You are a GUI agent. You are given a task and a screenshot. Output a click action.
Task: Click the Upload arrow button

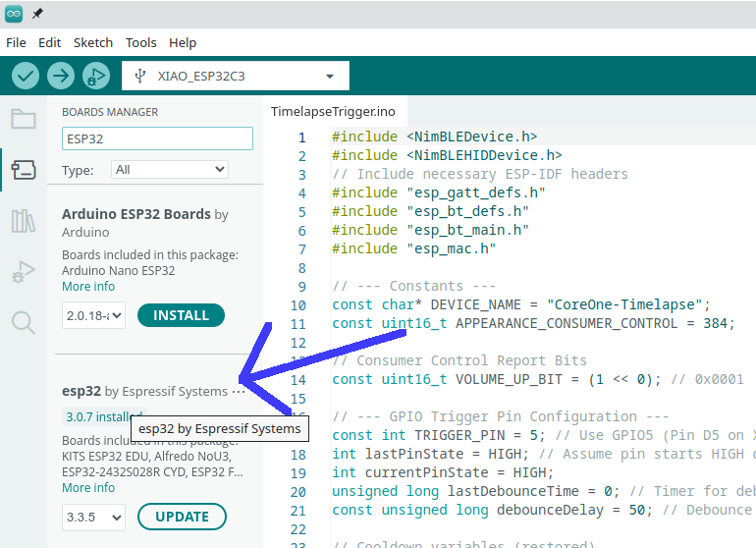(61, 76)
